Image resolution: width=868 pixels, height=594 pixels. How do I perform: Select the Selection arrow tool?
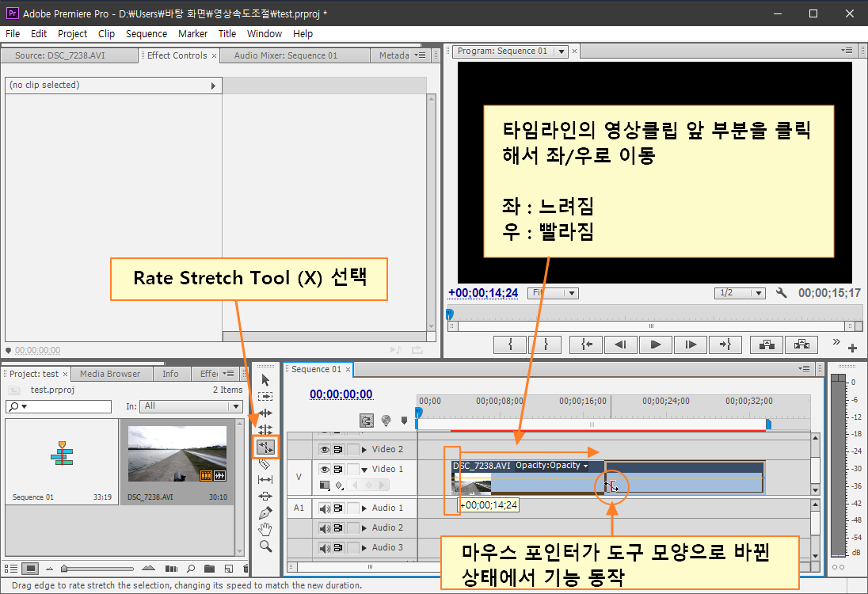point(265,380)
